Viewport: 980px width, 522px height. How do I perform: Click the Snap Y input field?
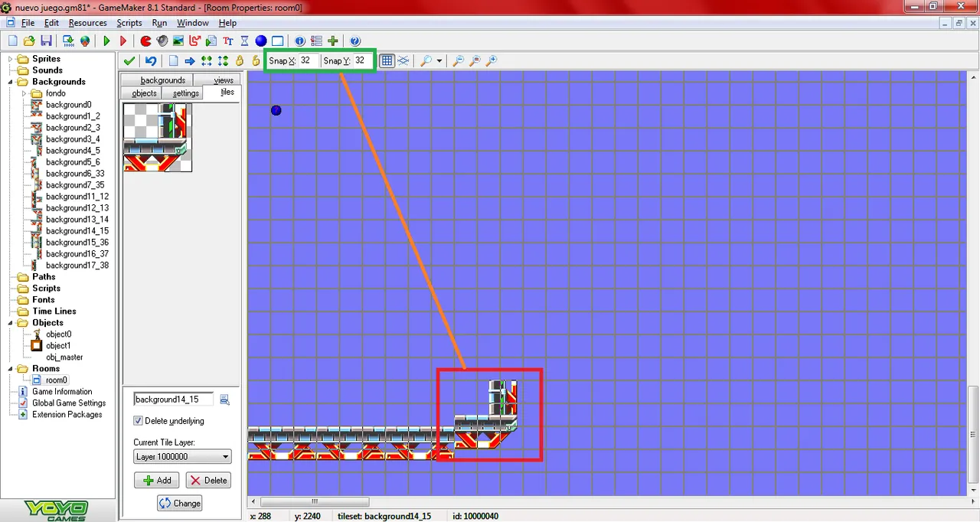coord(362,60)
